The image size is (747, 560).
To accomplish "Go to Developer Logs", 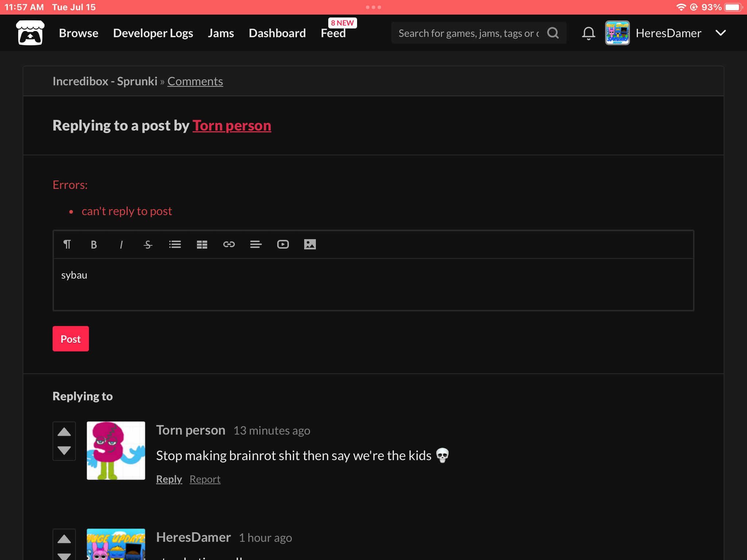I will 153,33.
